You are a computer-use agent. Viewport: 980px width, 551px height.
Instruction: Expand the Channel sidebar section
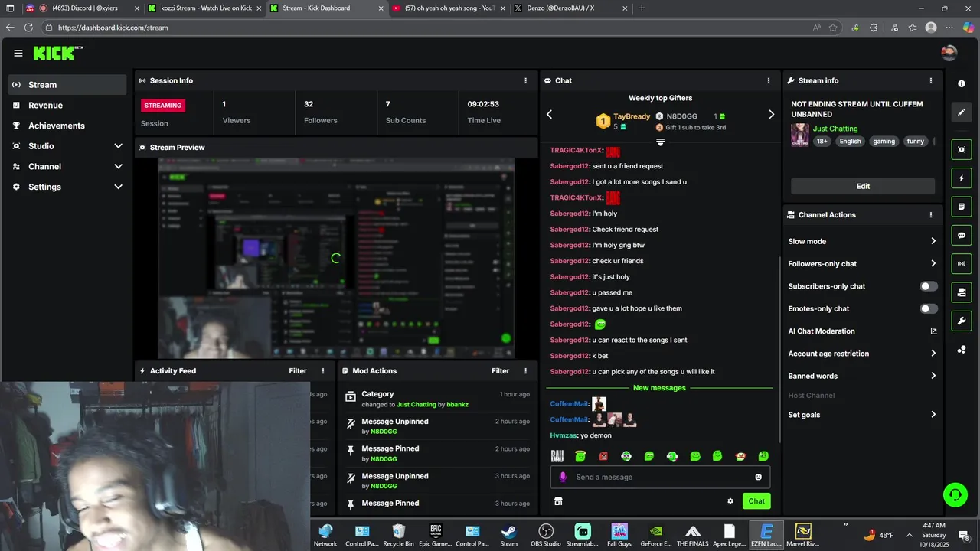(67, 167)
